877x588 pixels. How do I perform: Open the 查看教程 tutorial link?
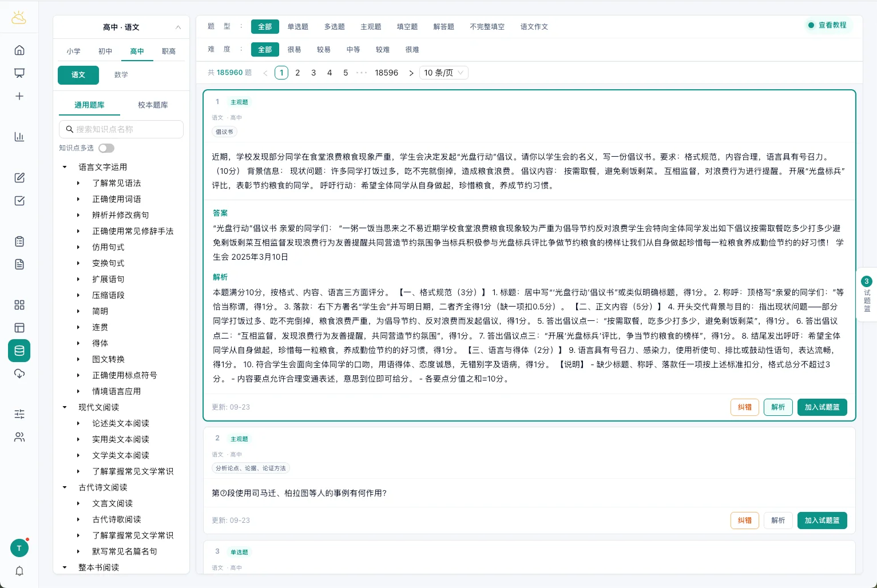point(828,25)
